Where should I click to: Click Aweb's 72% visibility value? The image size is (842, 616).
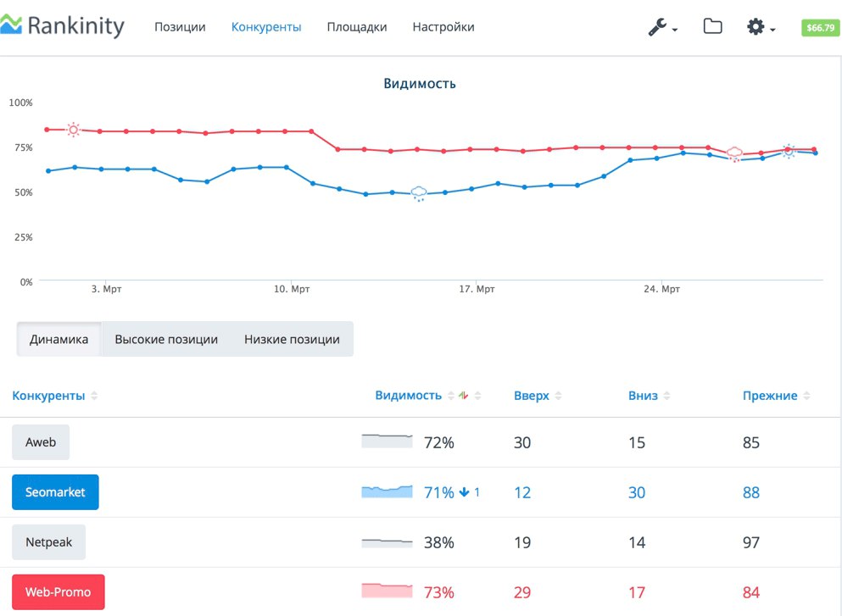pyautogui.click(x=439, y=442)
